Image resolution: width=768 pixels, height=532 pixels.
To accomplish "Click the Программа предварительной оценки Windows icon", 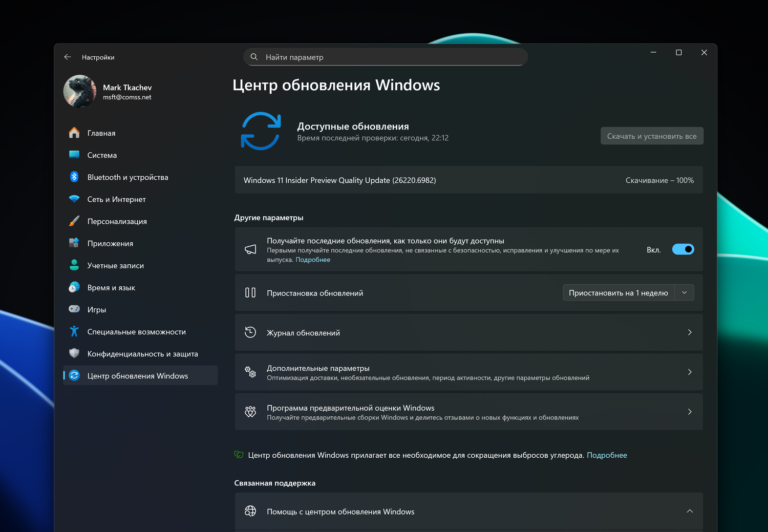I will pos(250,412).
